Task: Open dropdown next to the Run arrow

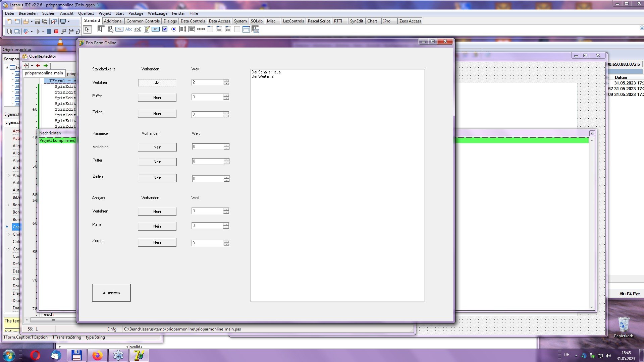Action: click(x=43, y=32)
